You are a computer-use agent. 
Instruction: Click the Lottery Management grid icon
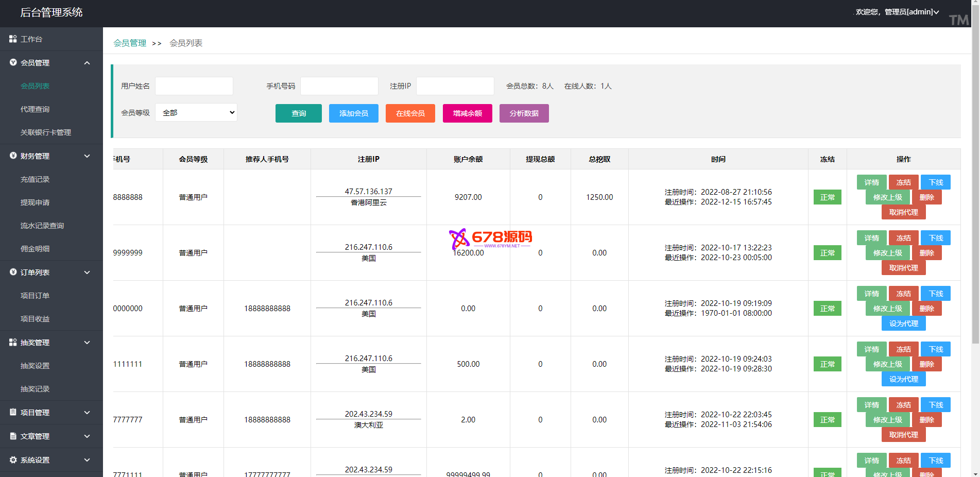click(13, 342)
